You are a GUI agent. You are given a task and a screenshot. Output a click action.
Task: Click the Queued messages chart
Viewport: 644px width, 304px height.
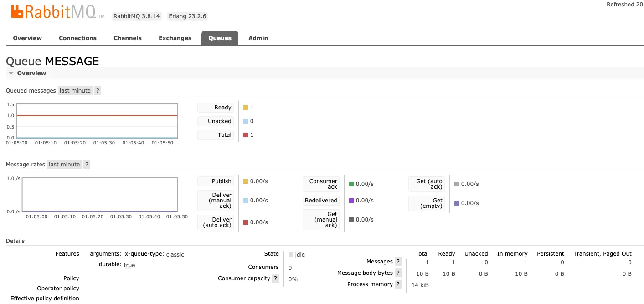coord(97,121)
